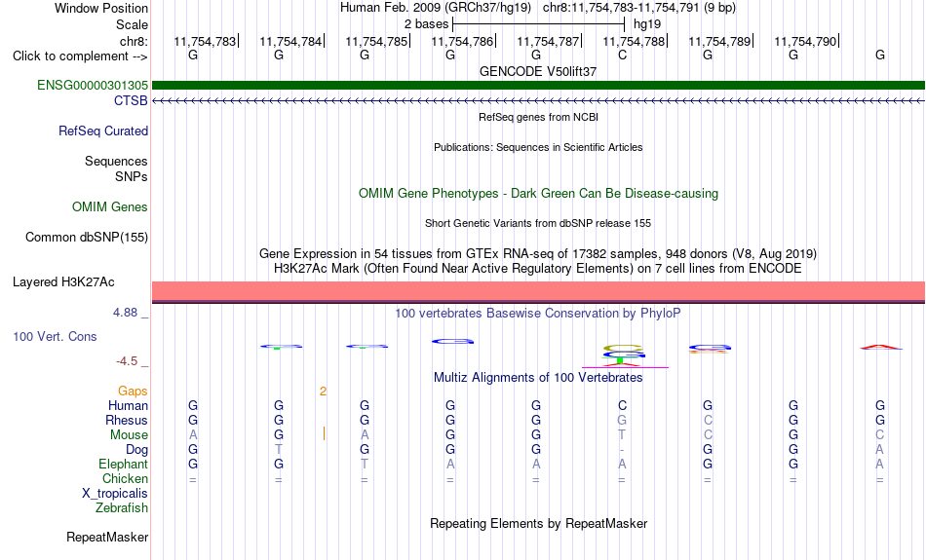
Task: Click the Dog row dash gap character
Action: (622, 450)
